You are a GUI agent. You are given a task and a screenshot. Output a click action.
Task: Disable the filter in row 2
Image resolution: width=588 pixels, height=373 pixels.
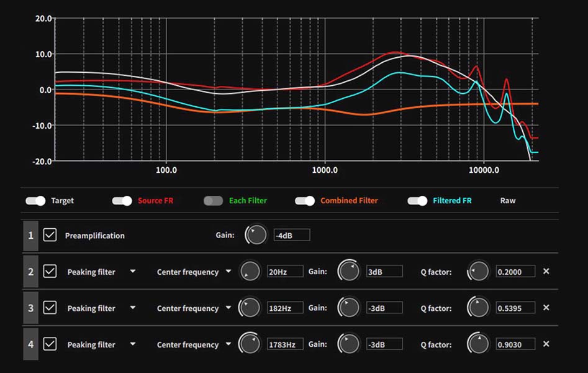[x=50, y=272]
